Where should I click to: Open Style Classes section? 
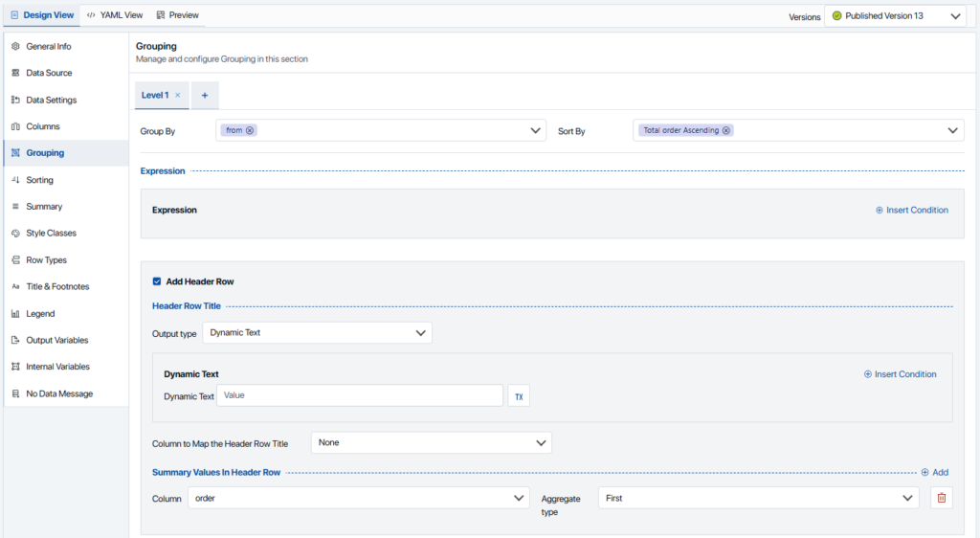tap(66, 233)
